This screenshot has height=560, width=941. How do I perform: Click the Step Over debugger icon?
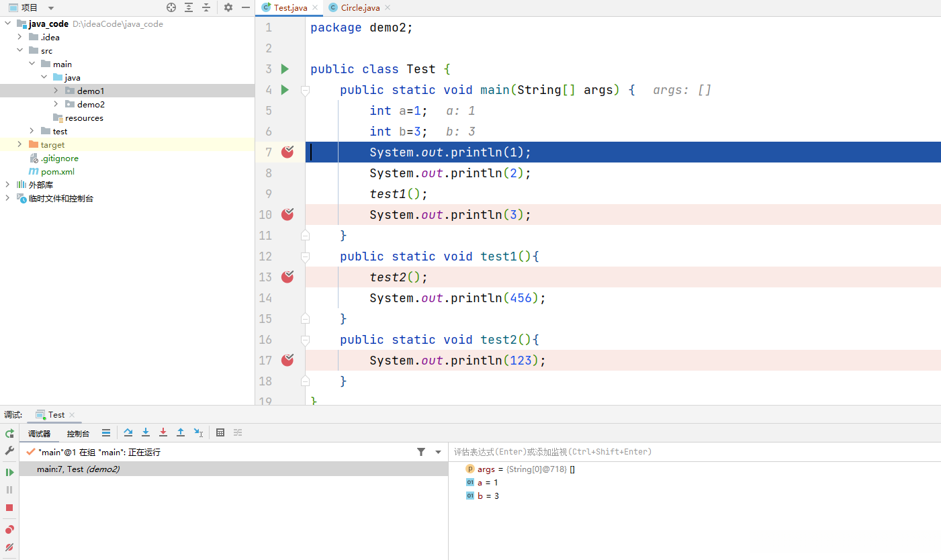pos(128,433)
